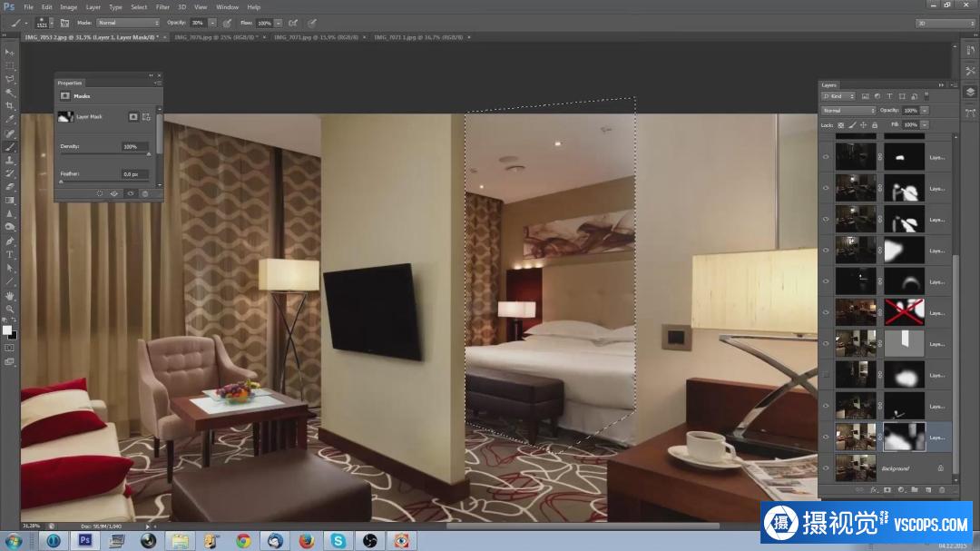Select the Eraser tool
The image size is (980, 551).
pos(9,187)
